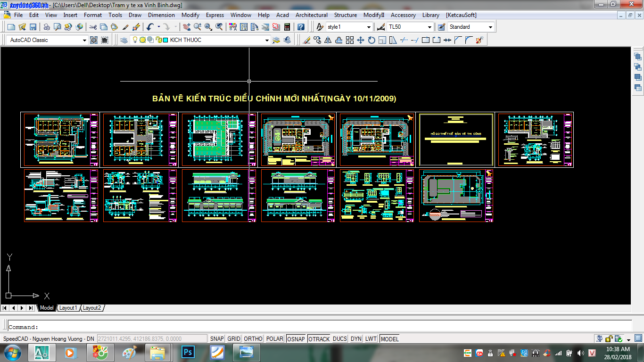Open the Draw menu

[135, 15]
